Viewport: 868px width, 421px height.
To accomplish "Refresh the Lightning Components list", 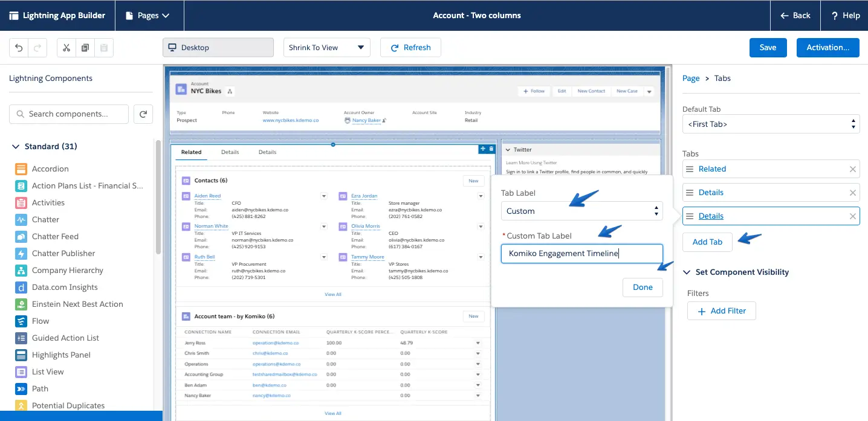I will tap(143, 114).
